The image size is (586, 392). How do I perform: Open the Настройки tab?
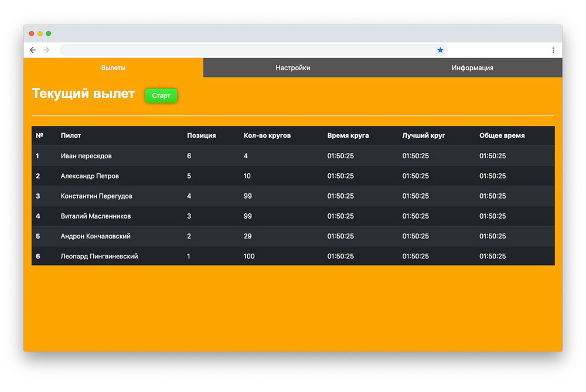293,68
